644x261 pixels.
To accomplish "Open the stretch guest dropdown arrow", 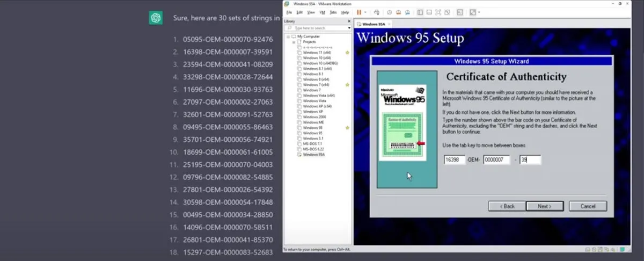I will [x=479, y=12].
